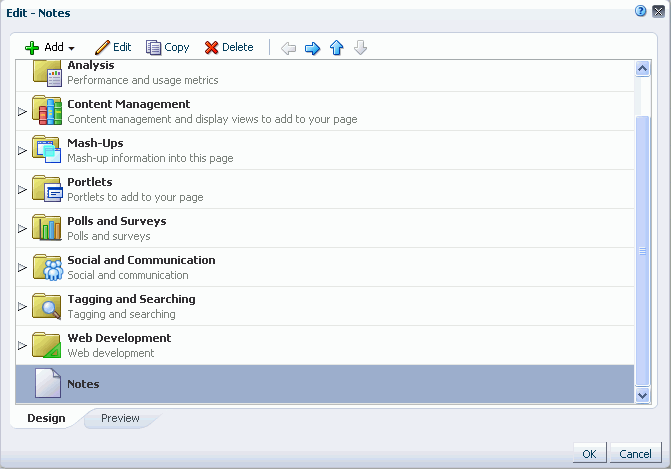Screen dimensions: 671x469
Task: Confirm changes with the OK button
Action: click(x=589, y=454)
